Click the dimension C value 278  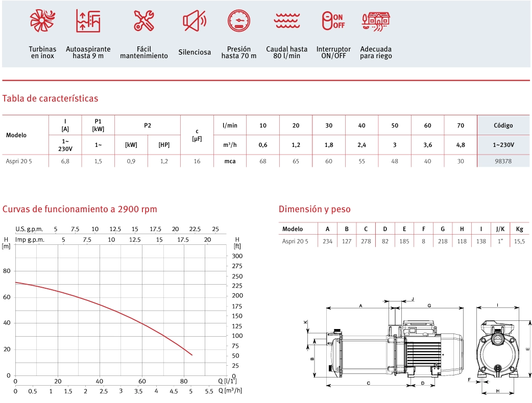pos(366,241)
